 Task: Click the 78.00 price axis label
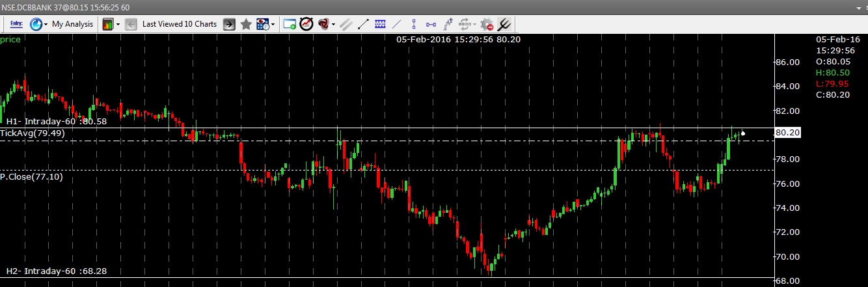click(787, 159)
